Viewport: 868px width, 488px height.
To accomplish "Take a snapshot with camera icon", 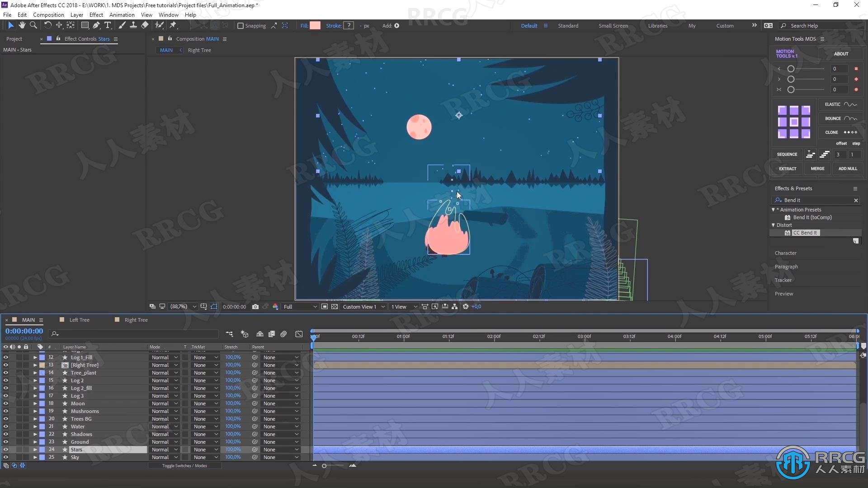I will point(255,307).
